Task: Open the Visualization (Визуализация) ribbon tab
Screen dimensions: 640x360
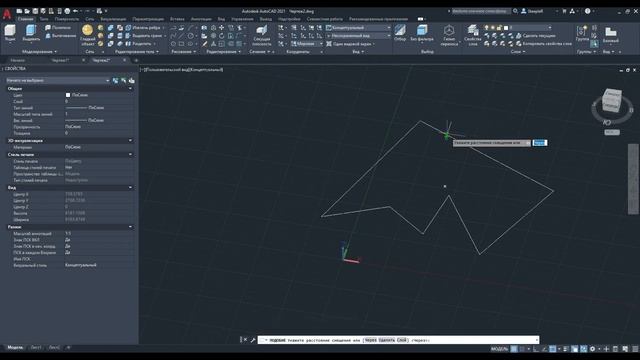Action: tap(113, 19)
